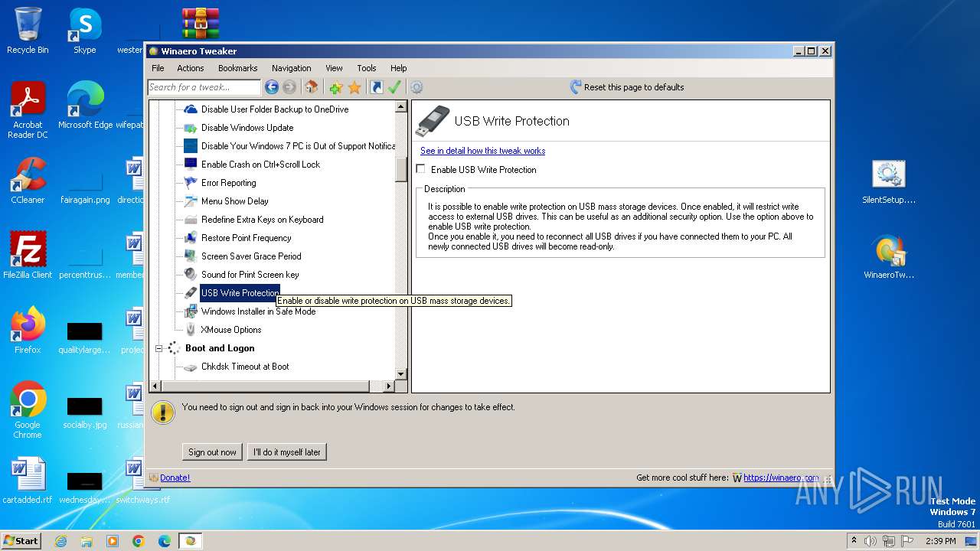Click the create shortcut arrow icon
This screenshot has width=980, height=551.
376,87
